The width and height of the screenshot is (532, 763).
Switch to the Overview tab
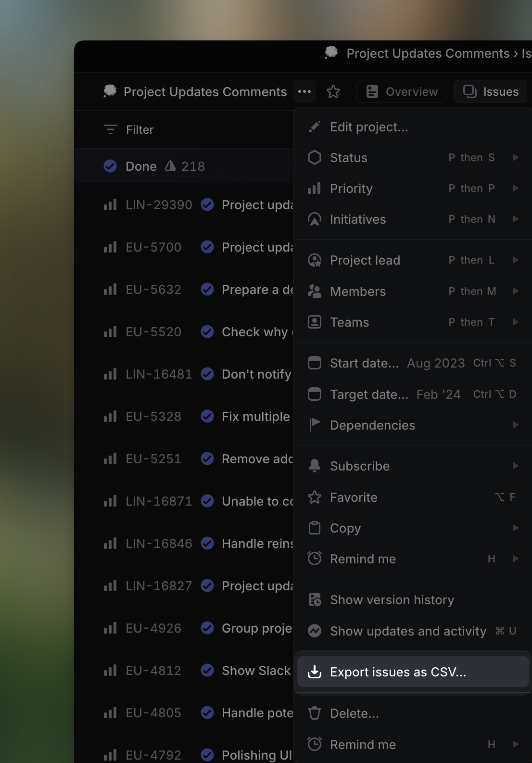tap(402, 91)
